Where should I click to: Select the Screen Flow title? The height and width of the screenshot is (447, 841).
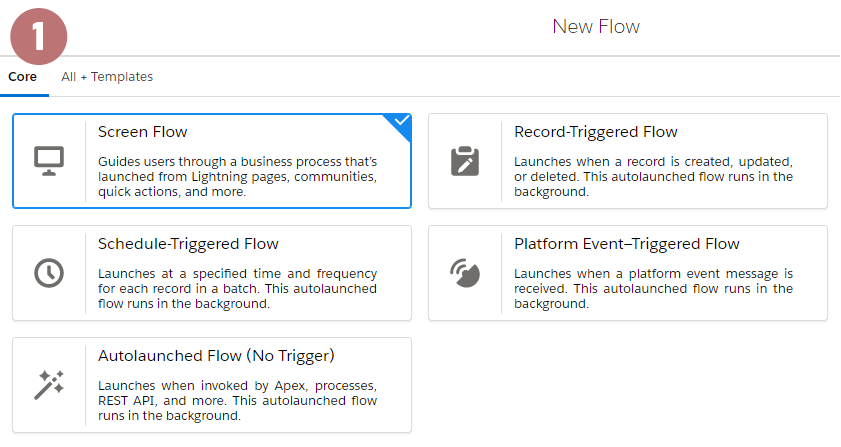click(143, 132)
